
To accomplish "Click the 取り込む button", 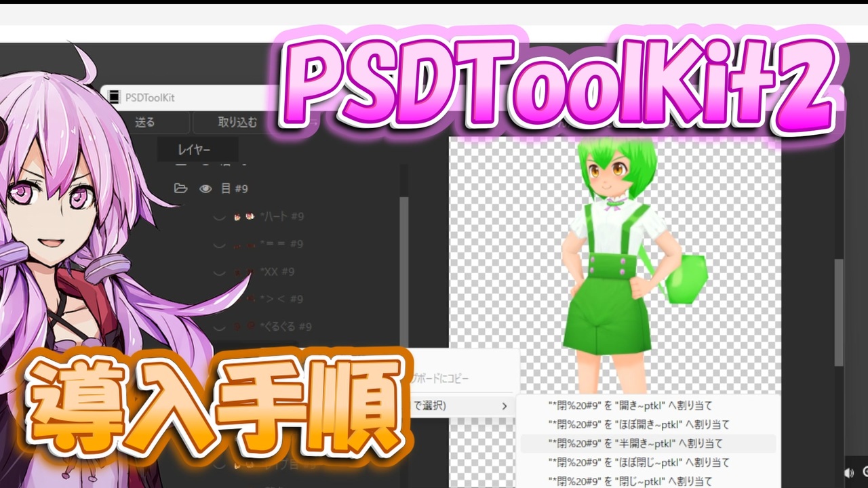I will pyautogui.click(x=237, y=123).
